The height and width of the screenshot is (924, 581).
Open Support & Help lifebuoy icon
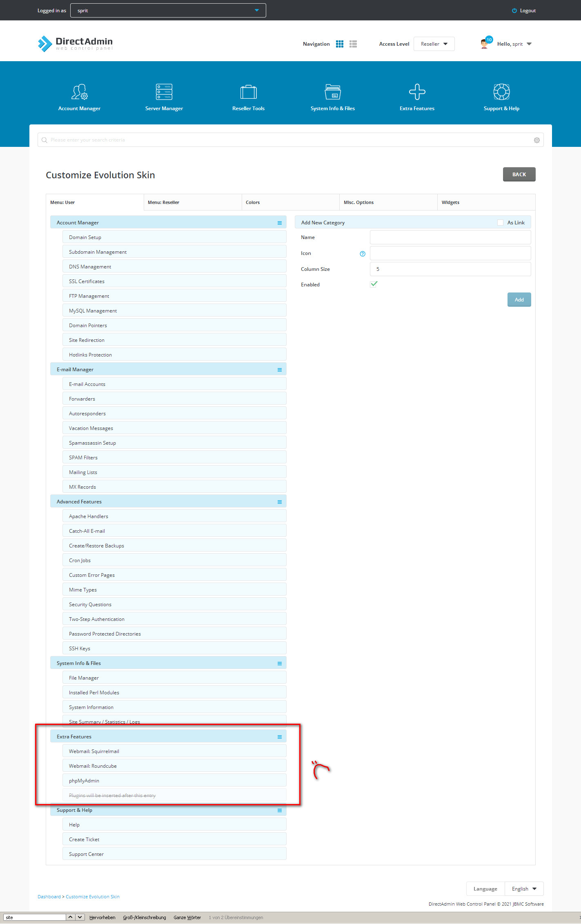(501, 92)
